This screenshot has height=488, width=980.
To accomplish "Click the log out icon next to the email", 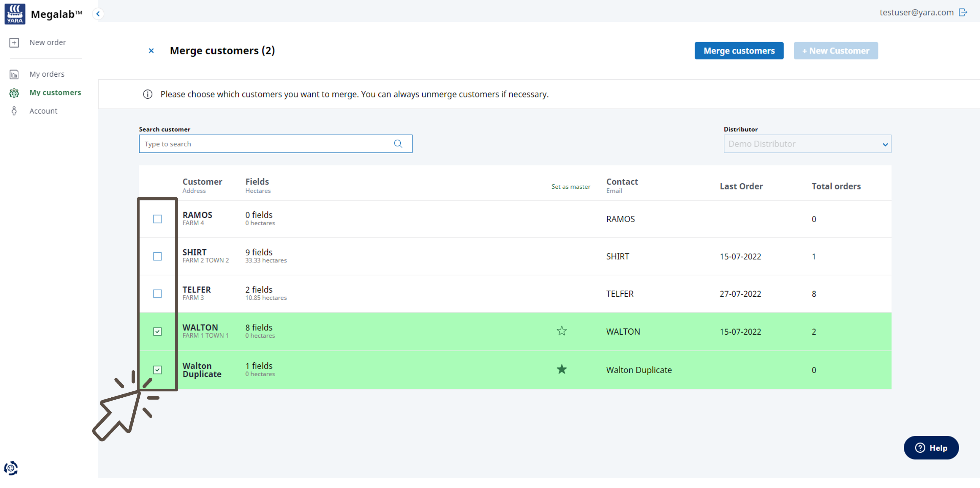I will click(x=963, y=12).
